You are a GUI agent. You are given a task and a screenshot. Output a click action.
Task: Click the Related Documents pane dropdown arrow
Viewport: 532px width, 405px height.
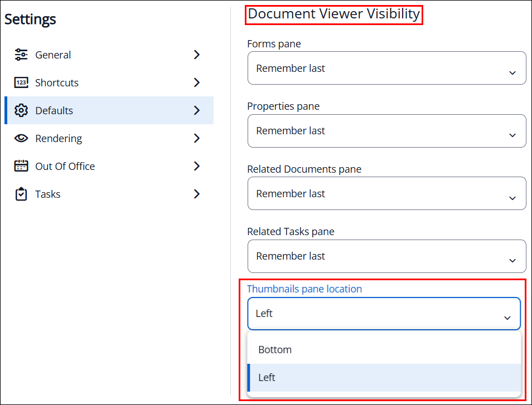tap(512, 198)
